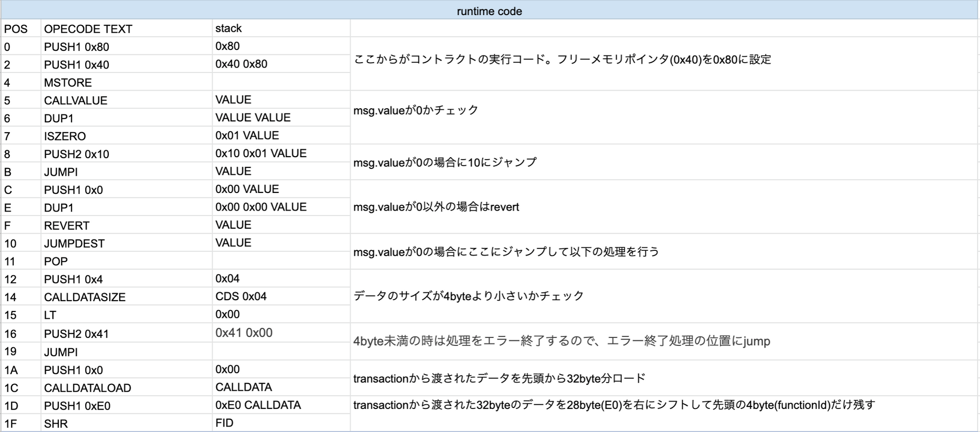Select the '32byte分ロード' comment cell
The image size is (980, 432).
point(664,378)
